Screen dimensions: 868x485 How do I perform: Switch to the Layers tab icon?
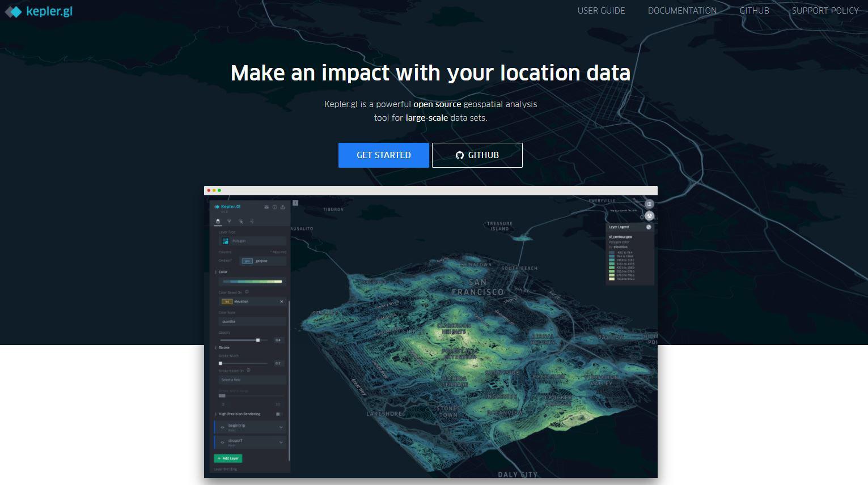tap(218, 222)
